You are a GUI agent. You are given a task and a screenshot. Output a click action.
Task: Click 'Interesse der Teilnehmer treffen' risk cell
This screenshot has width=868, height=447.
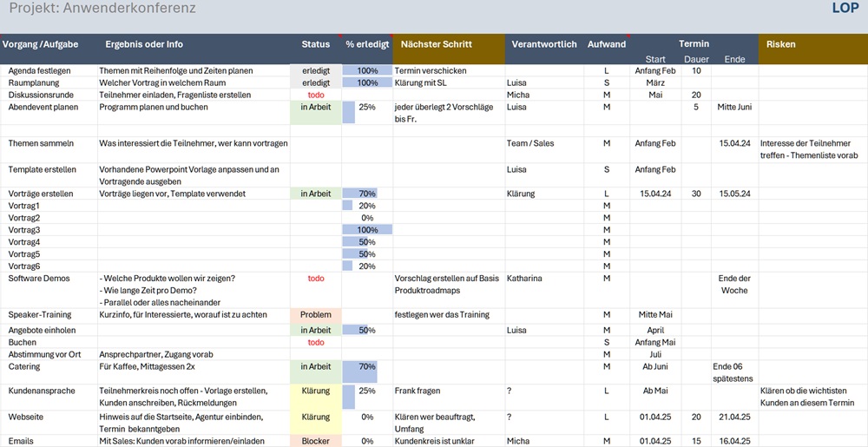coord(812,148)
